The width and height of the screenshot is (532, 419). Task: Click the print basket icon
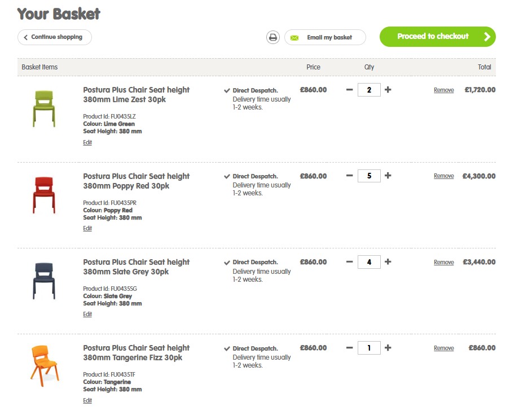[273, 37]
